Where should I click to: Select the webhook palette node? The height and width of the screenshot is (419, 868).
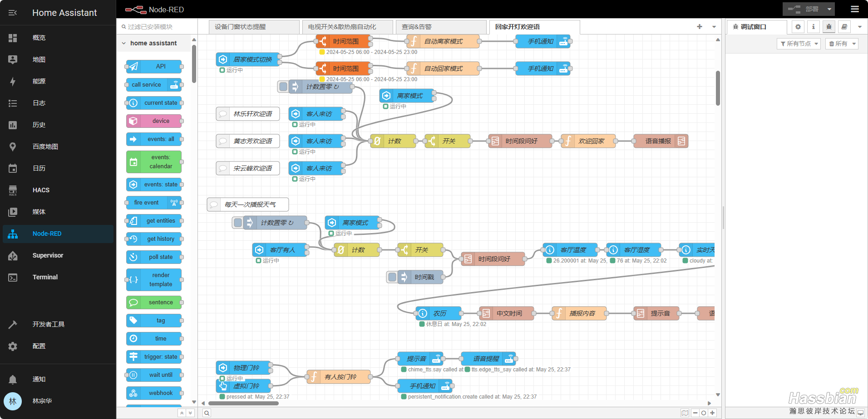pyautogui.click(x=154, y=393)
